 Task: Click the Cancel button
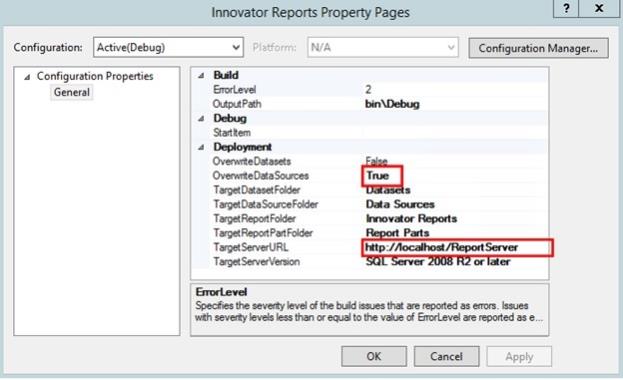tap(447, 356)
